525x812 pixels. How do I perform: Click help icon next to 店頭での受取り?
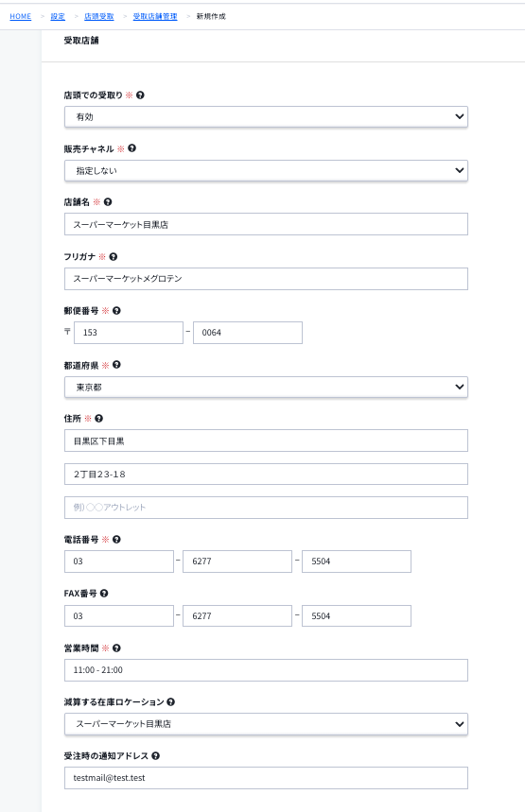(x=140, y=95)
